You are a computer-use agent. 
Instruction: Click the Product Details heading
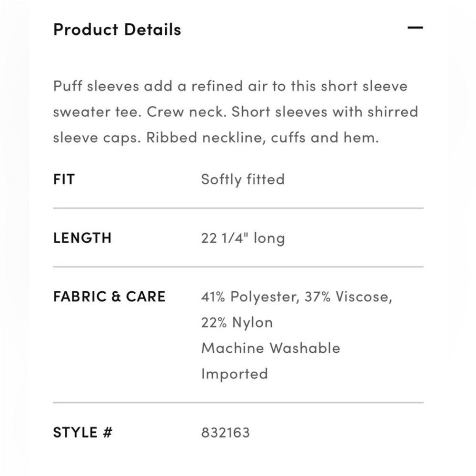pyautogui.click(x=117, y=30)
